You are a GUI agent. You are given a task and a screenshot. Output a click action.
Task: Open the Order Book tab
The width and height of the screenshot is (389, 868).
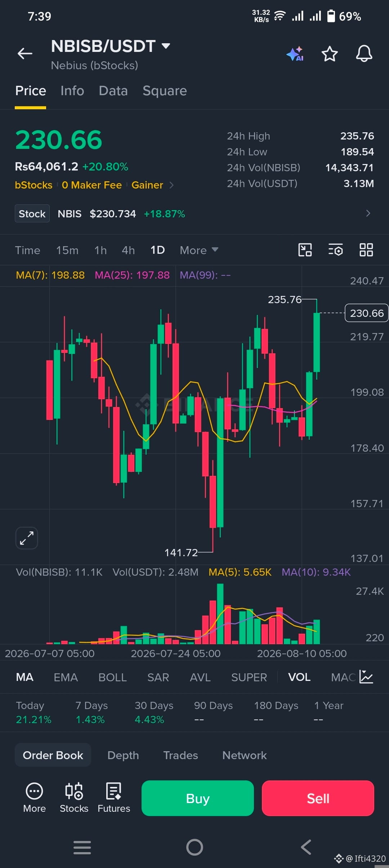click(53, 755)
